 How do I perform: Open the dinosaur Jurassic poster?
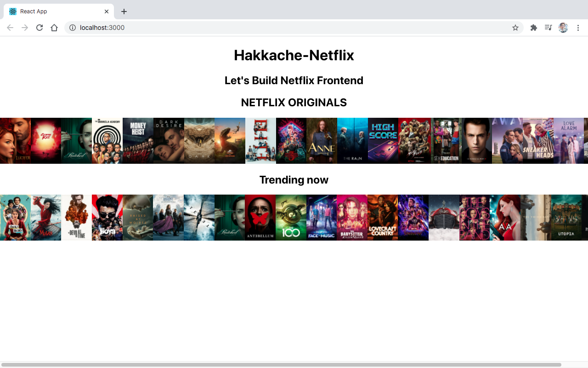click(x=230, y=141)
